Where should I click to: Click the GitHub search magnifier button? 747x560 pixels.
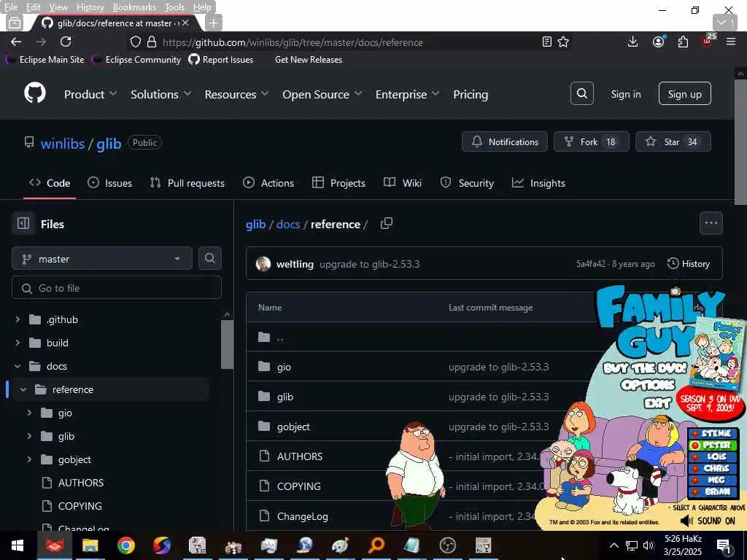(x=581, y=93)
